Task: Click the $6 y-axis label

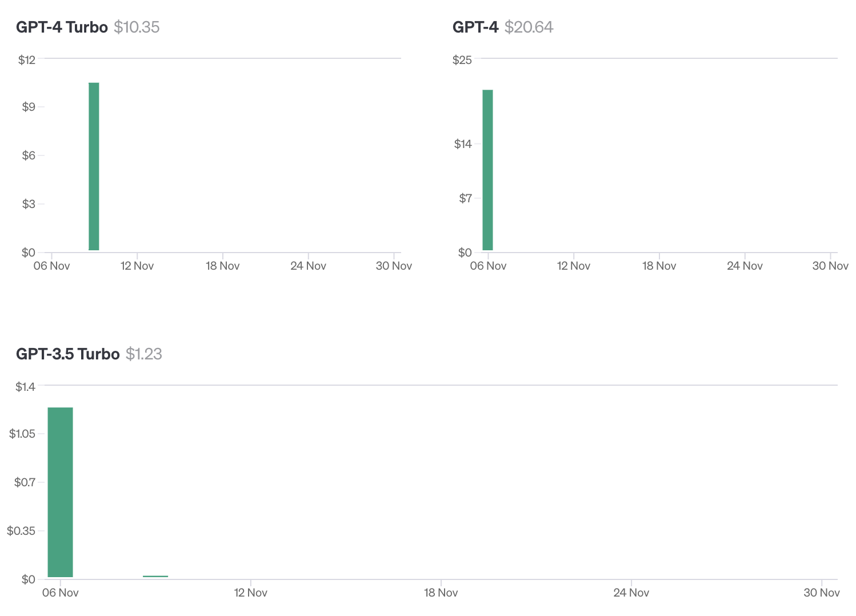Action: [x=29, y=155]
